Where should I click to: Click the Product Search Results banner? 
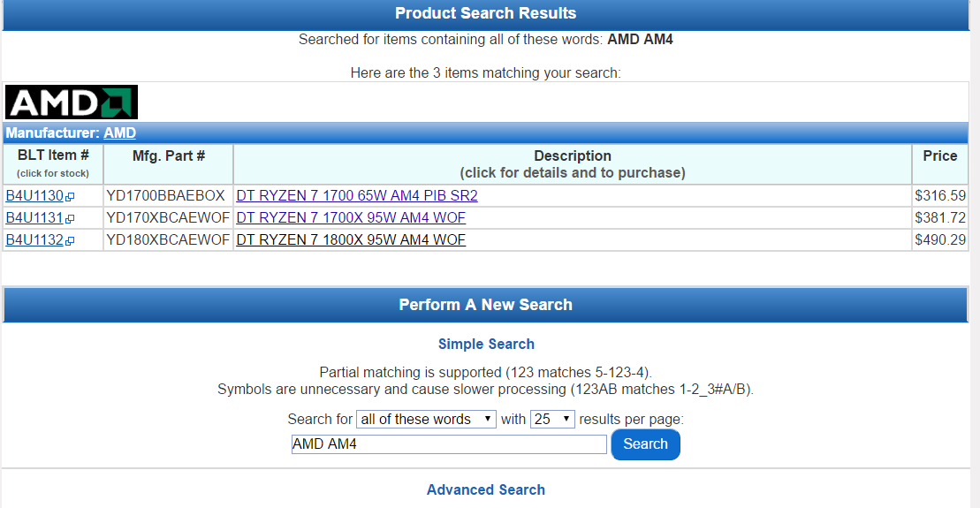[x=486, y=14]
